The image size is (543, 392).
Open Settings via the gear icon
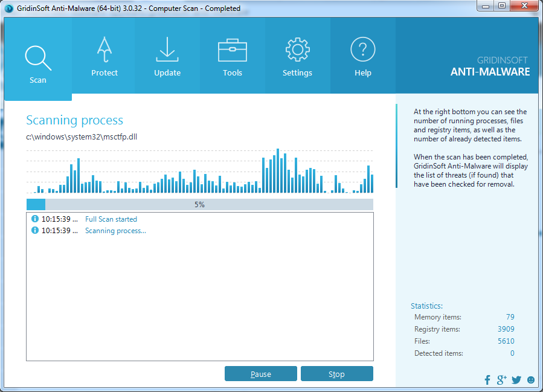(297, 51)
